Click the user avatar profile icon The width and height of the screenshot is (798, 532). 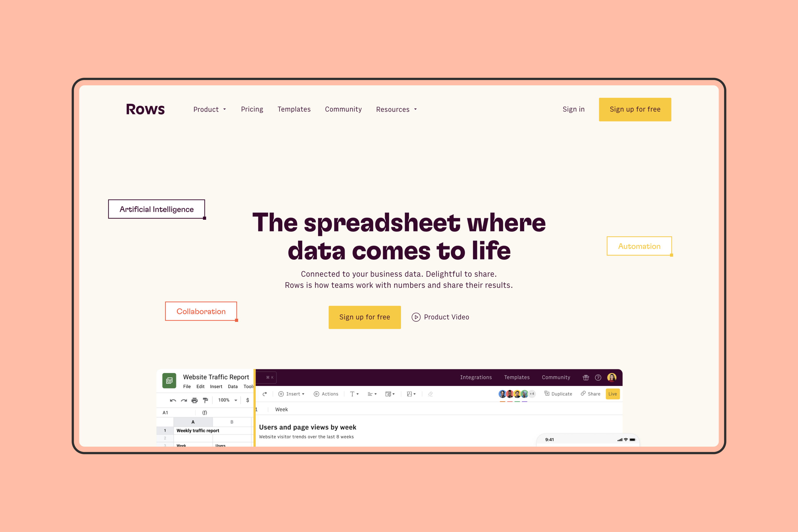(x=612, y=378)
